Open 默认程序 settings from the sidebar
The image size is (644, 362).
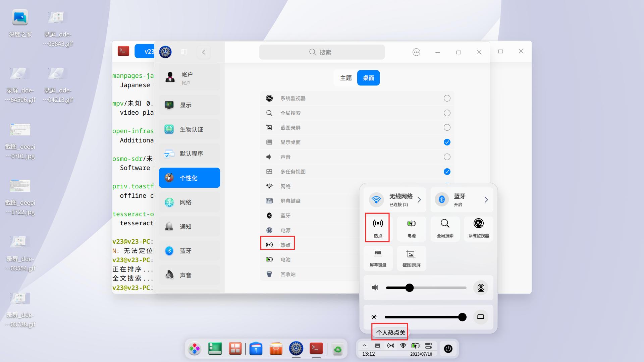coord(189,154)
